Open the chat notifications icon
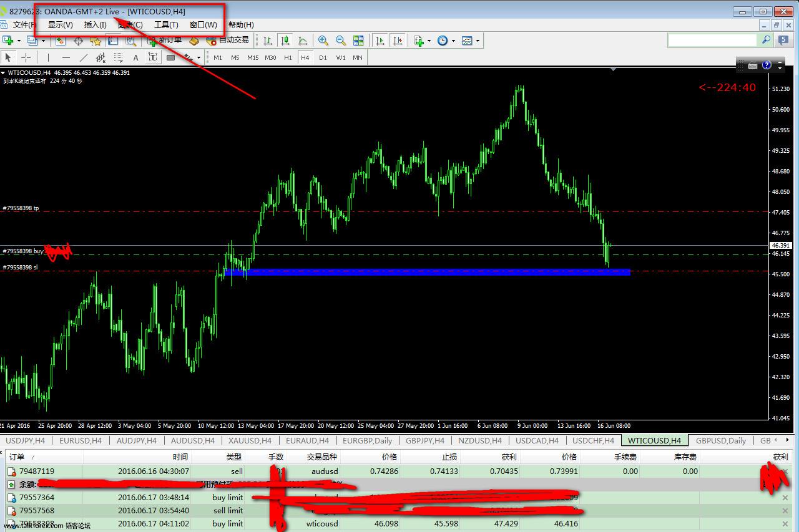799x532 pixels. point(784,40)
